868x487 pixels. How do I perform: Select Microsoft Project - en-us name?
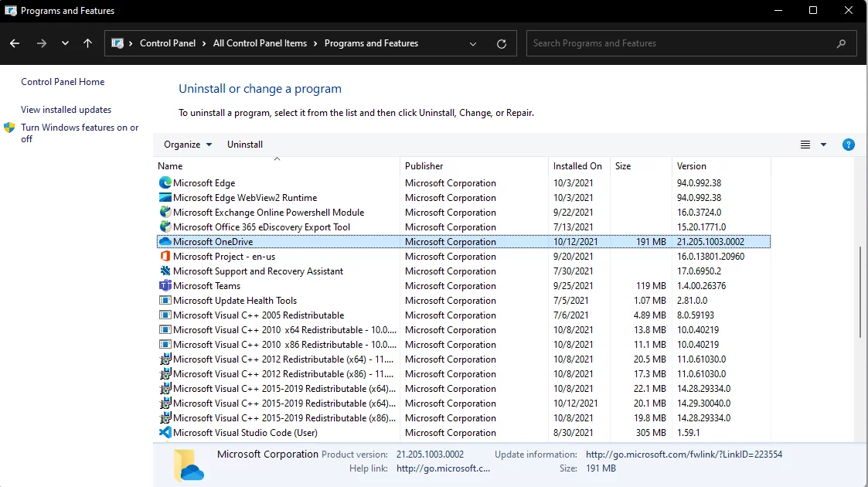[x=223, y=256]
